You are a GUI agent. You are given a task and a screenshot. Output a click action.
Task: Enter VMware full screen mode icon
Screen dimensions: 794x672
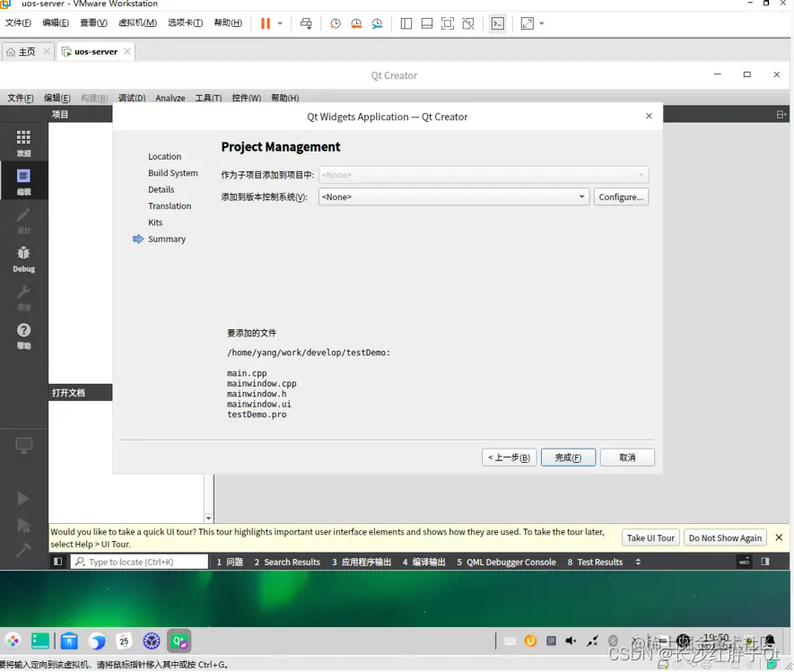448,23
